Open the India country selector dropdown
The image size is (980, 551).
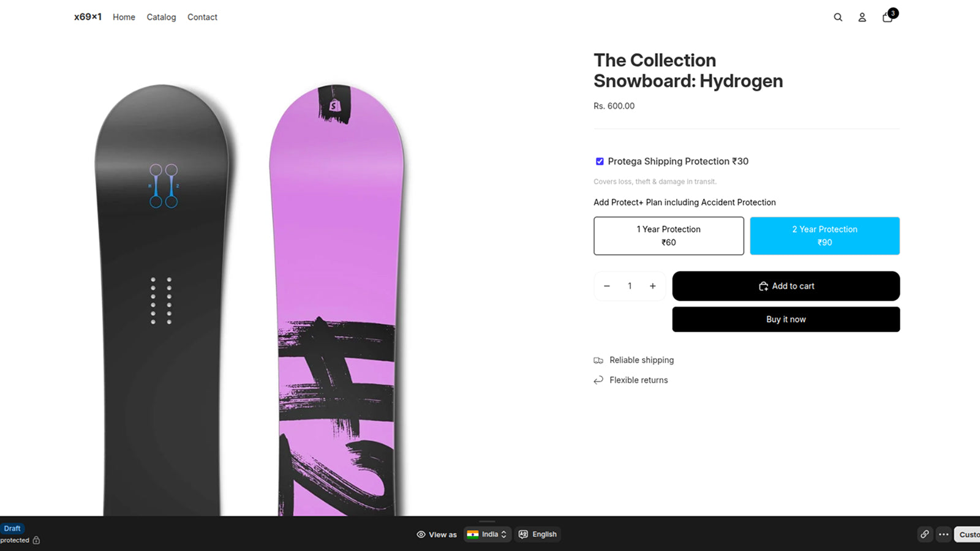[487, 534]
